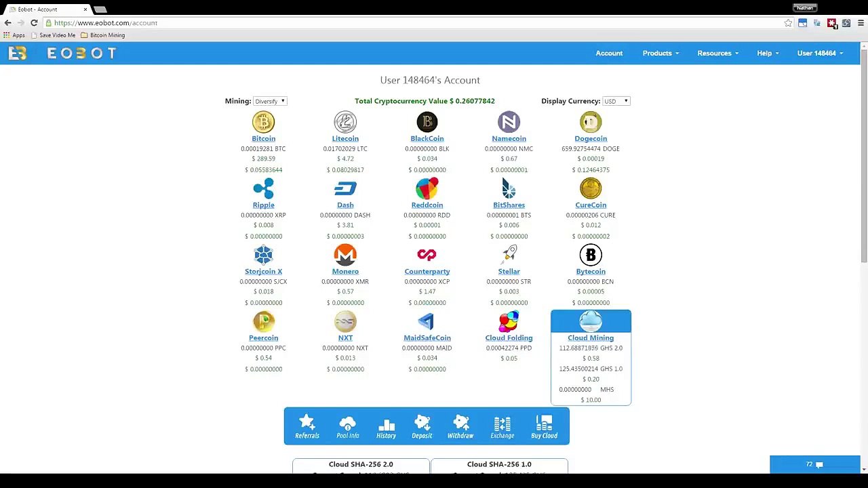Click the Ripple logo icon

tap(263, 188)
